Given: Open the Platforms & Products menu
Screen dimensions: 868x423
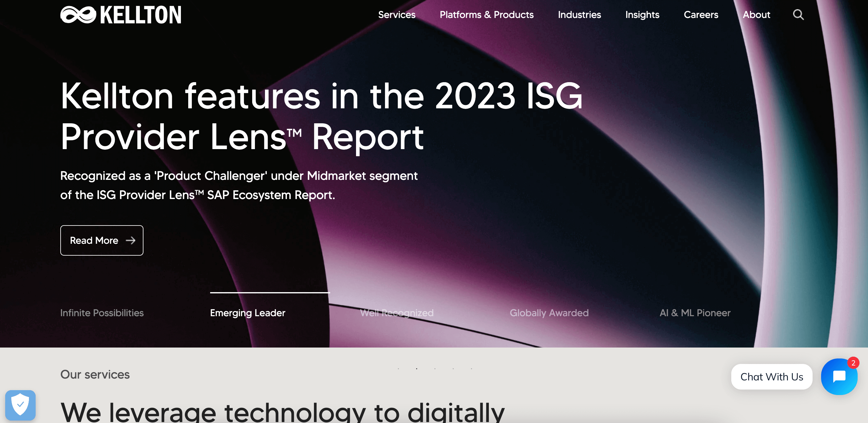Looking at the screenshot, I should coord(487,15).
